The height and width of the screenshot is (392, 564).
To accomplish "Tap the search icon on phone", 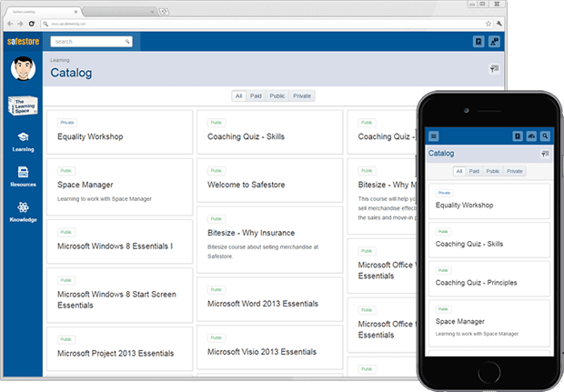I will click(x=545, y=136).
